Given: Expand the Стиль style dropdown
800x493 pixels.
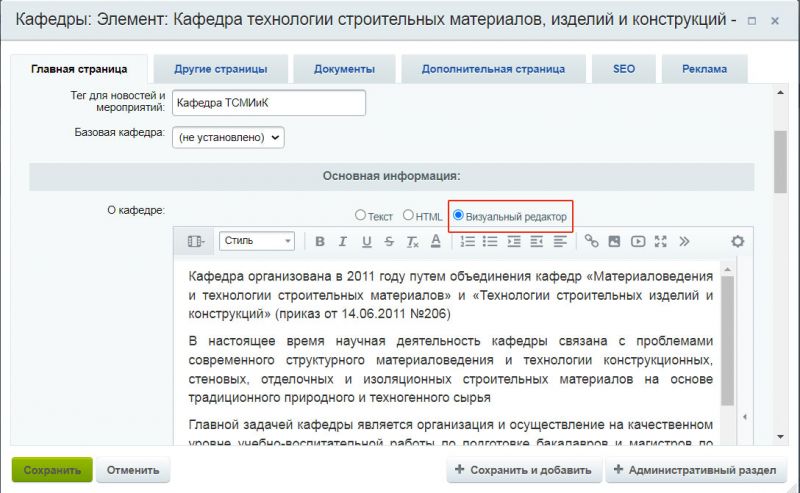Looking at the screenshot, I should point(257,241).
